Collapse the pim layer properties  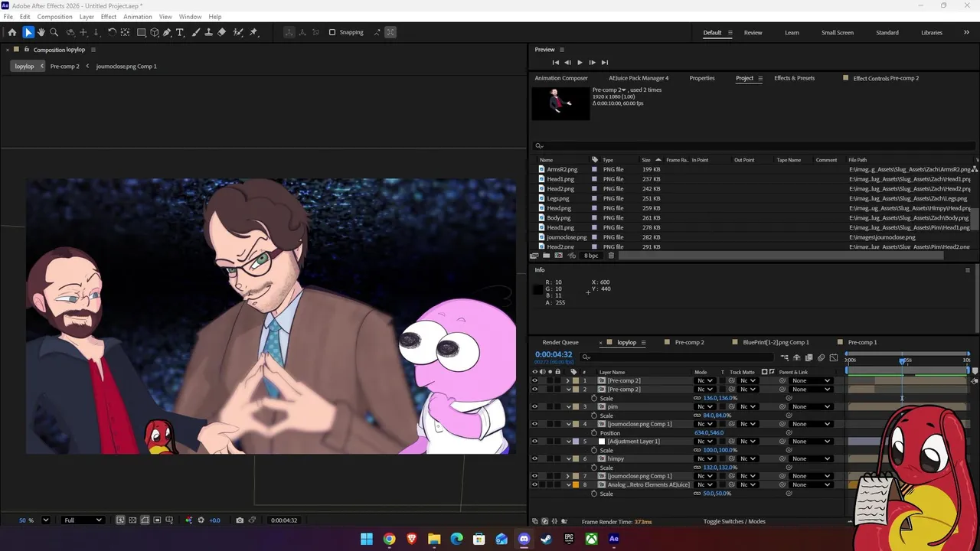point(568,406)
